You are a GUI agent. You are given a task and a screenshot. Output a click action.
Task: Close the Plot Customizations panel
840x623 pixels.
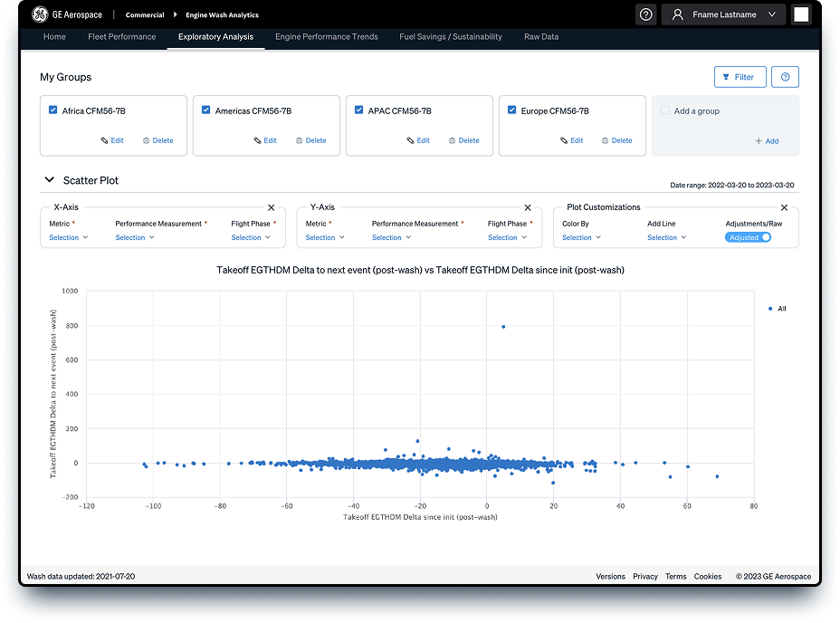(784, 207)
